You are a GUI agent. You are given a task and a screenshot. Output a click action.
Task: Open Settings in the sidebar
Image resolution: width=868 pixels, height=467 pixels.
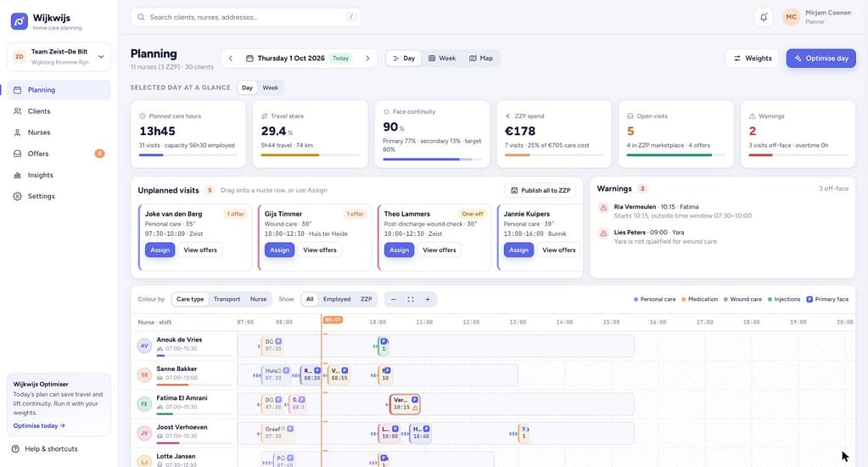coord(59,196)
